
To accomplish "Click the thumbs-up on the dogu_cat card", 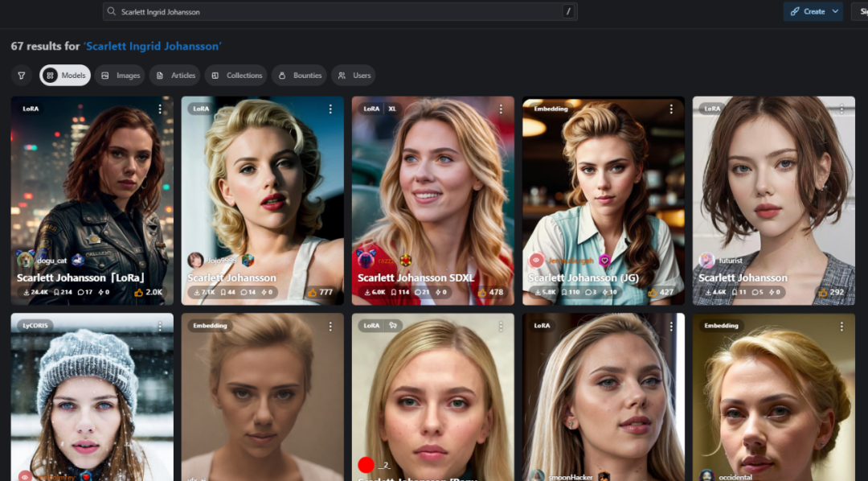I will 138,292.
